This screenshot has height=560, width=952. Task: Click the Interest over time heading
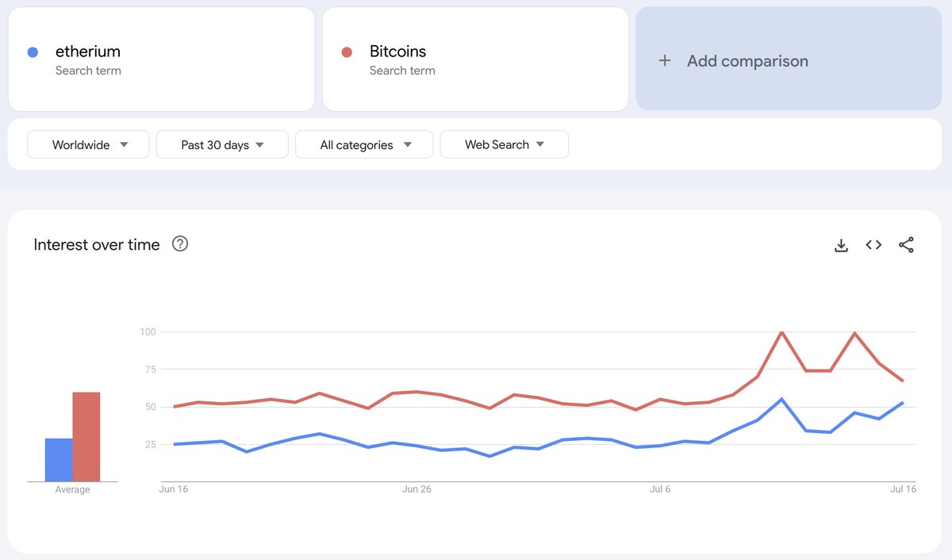coord(97,244)
